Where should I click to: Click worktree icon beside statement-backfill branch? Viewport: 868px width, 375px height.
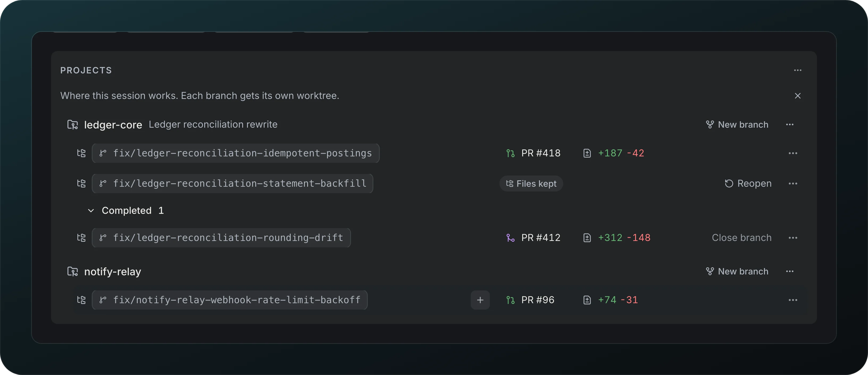point(81,184)
